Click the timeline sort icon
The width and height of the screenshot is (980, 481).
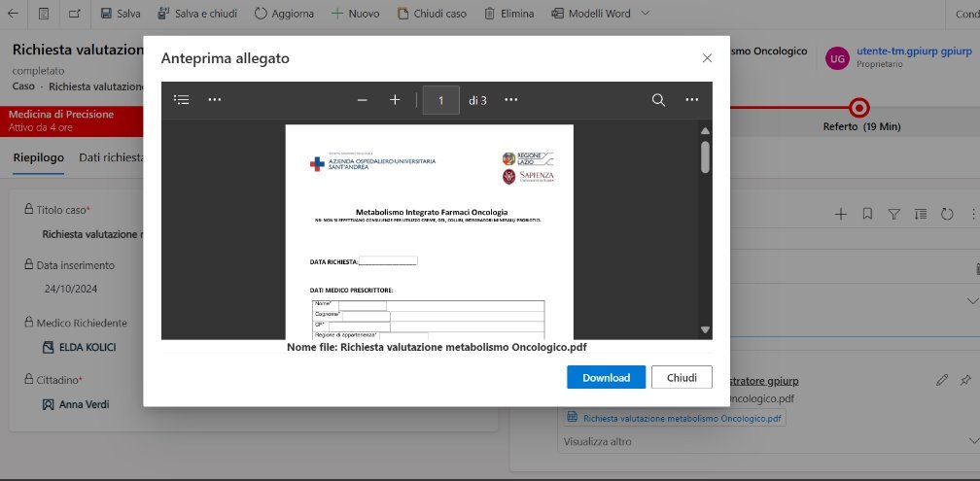coord(921,214)
